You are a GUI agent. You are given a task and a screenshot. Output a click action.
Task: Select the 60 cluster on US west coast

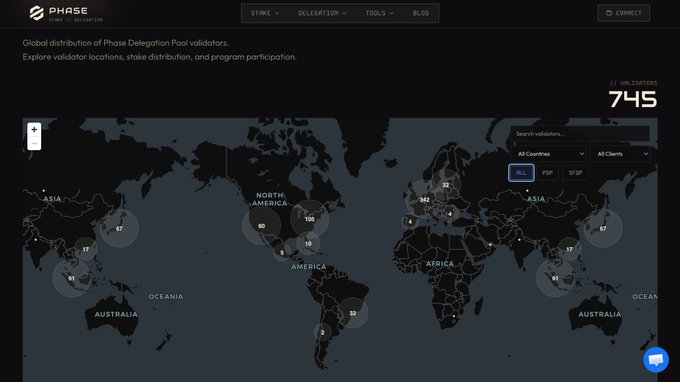pos(262,226)
